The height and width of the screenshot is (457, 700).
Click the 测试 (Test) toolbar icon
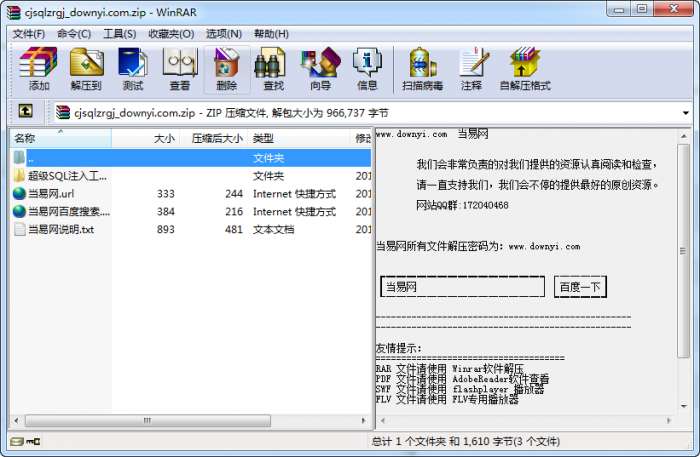(x=133, y=69)
